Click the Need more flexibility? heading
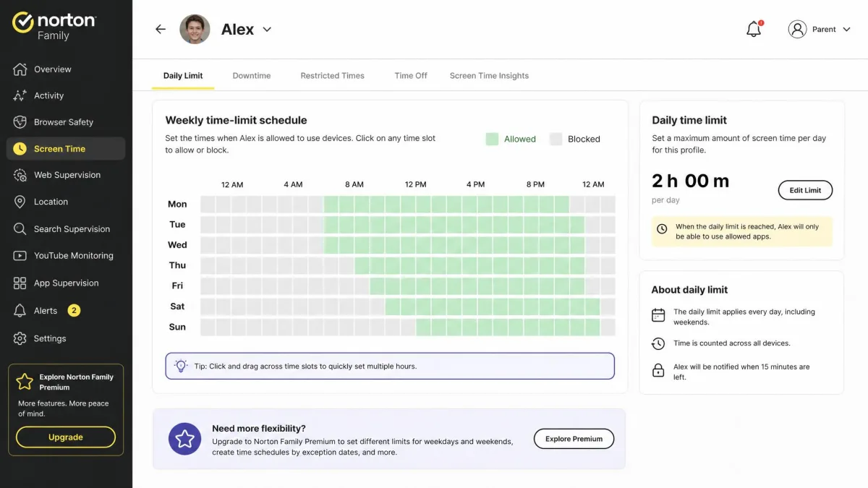868x488 pixels. click(259, 428)
